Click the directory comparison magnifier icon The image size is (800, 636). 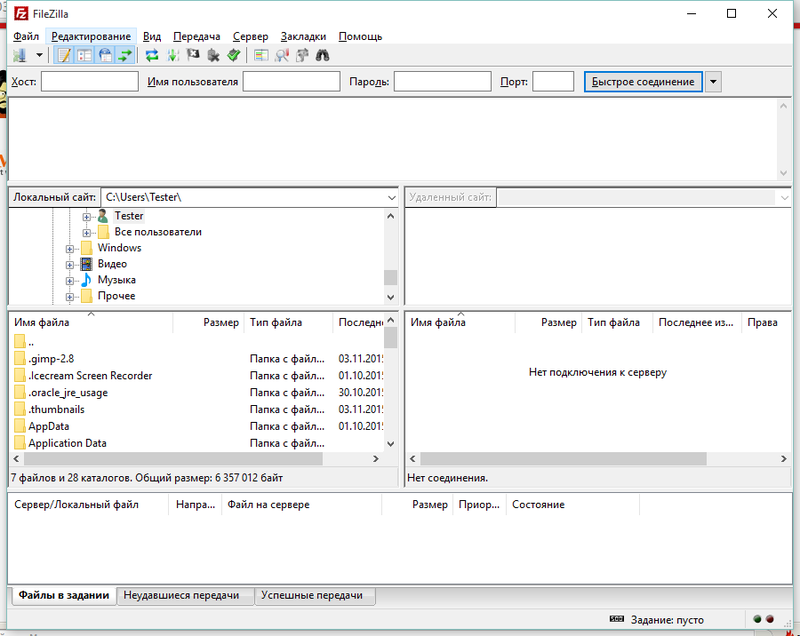click(282, 55)
